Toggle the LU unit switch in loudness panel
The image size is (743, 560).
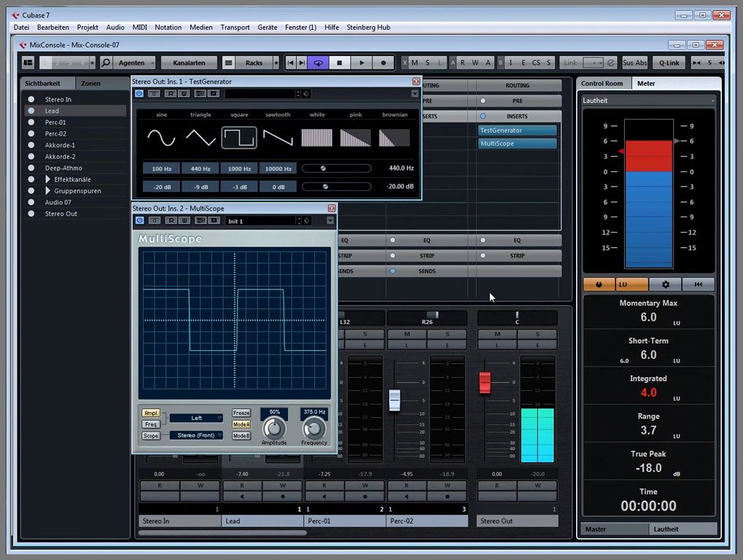pyautogui.click(x=631, y=284)
